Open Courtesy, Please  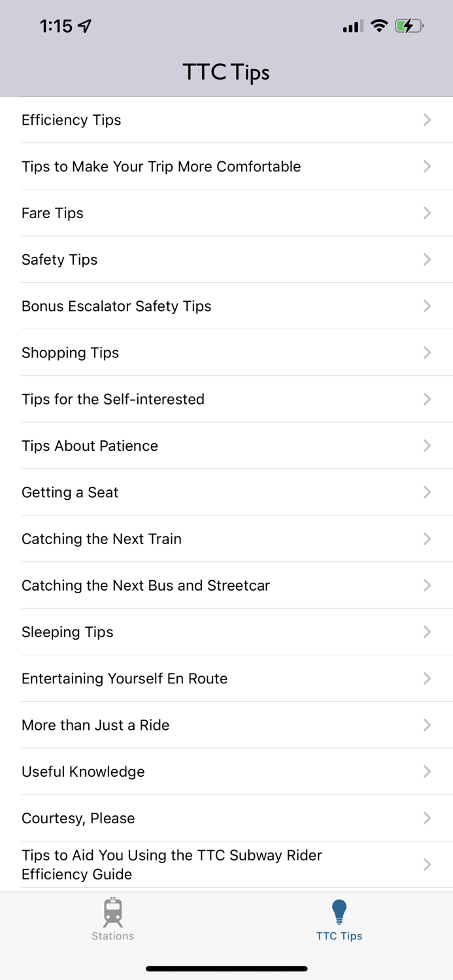226,818
